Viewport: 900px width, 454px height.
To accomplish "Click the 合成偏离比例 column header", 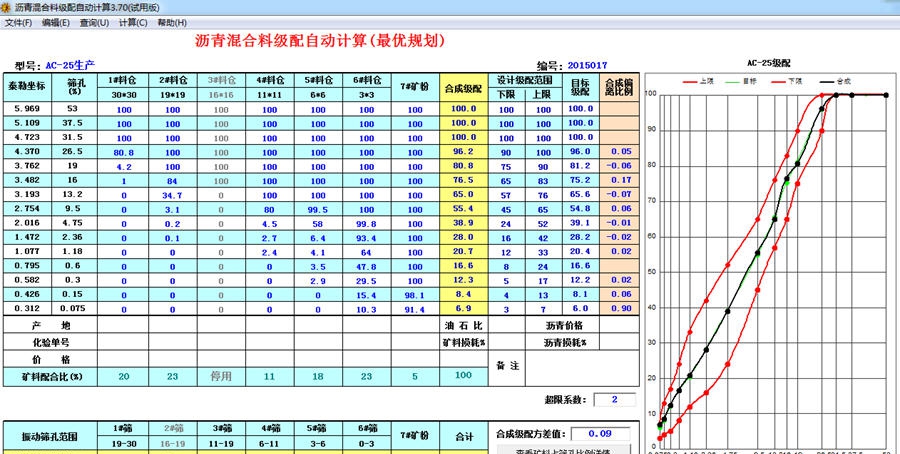I will 619,87.
